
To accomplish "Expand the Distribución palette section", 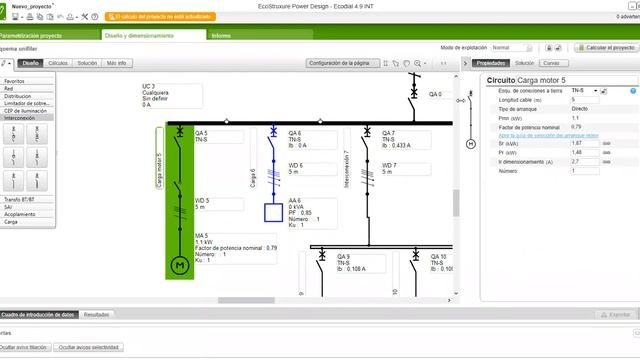I will pos(27,96).
